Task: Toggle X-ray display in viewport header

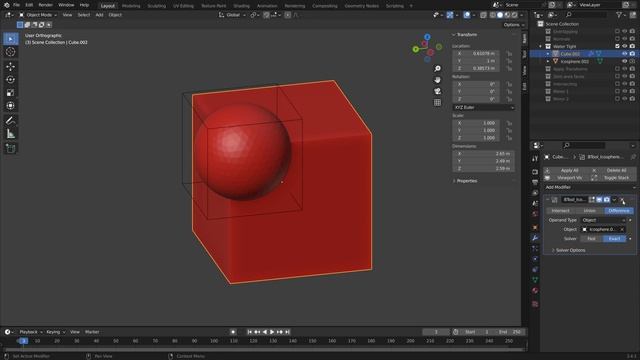Action: point(483,15)
